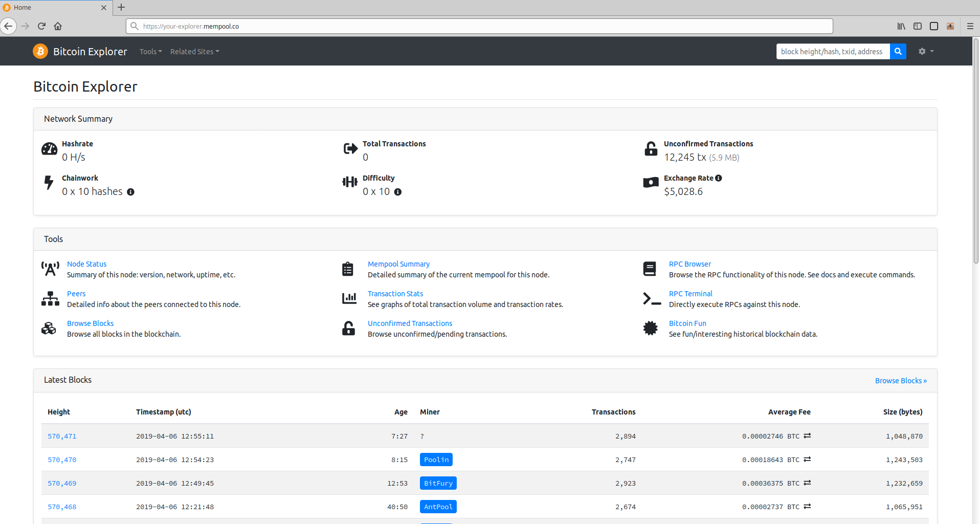Screen dimensions: 980x524
Task: Click the Exchange Rate money bill icon
Action: 651,183
